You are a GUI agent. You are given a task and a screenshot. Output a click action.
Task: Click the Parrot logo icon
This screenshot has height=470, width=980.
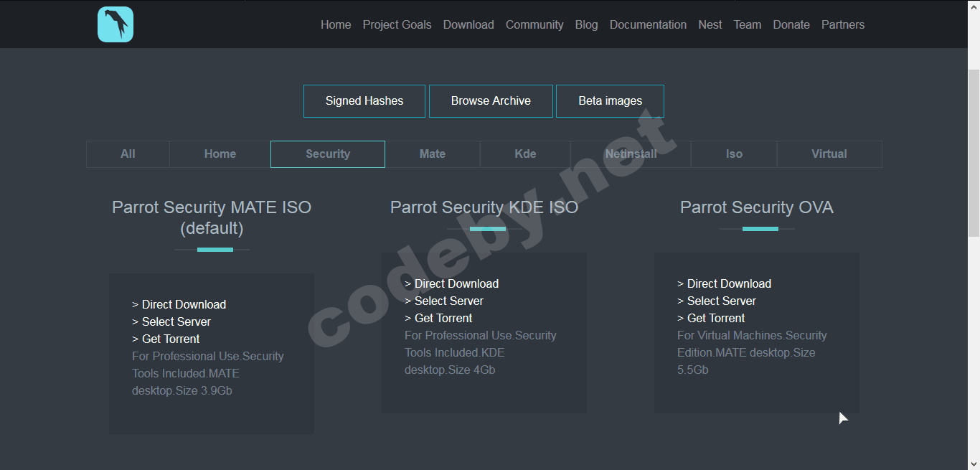[116, 24]
